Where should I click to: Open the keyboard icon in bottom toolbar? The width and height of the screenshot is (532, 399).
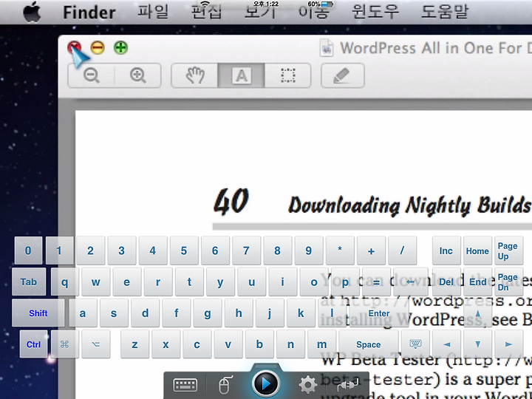(x=185, y=385)
